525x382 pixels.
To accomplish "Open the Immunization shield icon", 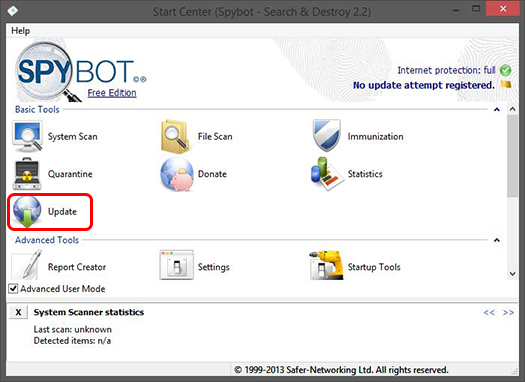I will click(326, 135).
